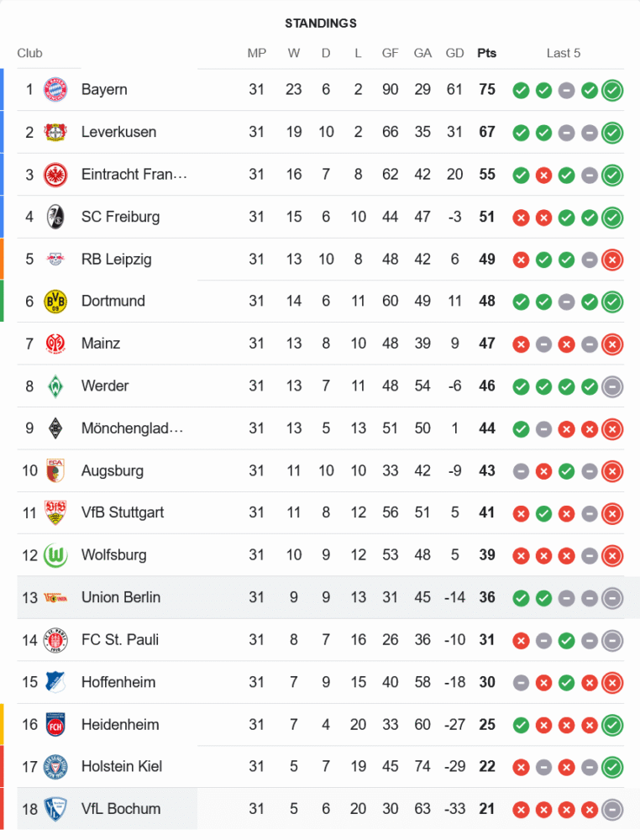Open the Holstein Kiel team name
The height and width of the screenshot is (840, 640).
122,766
